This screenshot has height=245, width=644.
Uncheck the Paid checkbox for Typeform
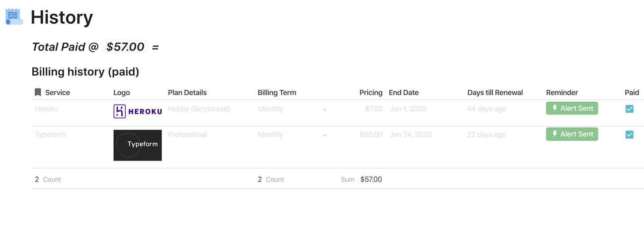(629, 134)
